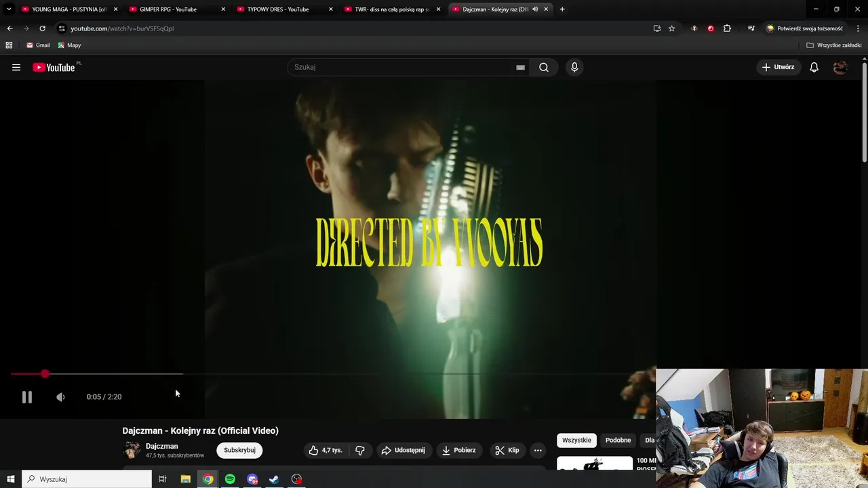Open Spotify from taskbar
868x488 pixels.
[x=230, y=479]
